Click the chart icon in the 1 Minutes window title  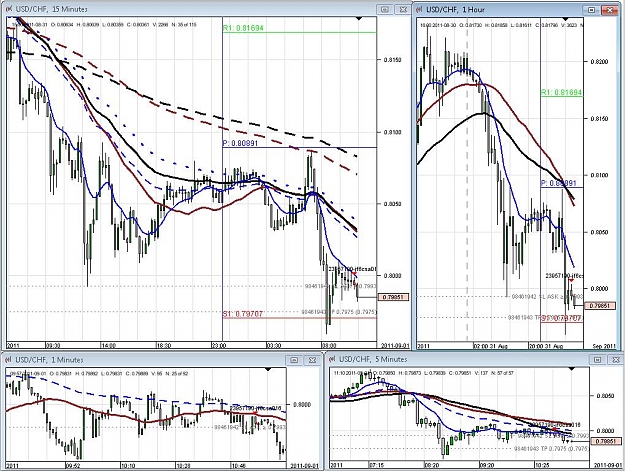[x=8, y=360]
